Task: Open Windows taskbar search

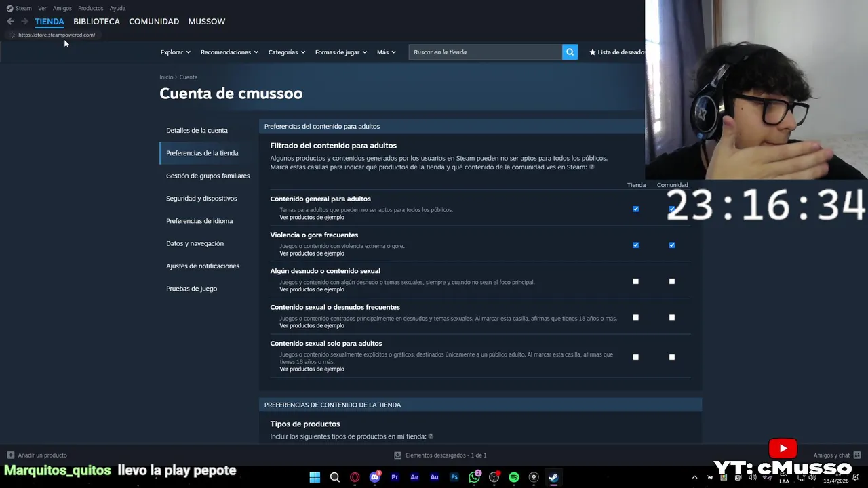Action: click(x=335, y=477)
